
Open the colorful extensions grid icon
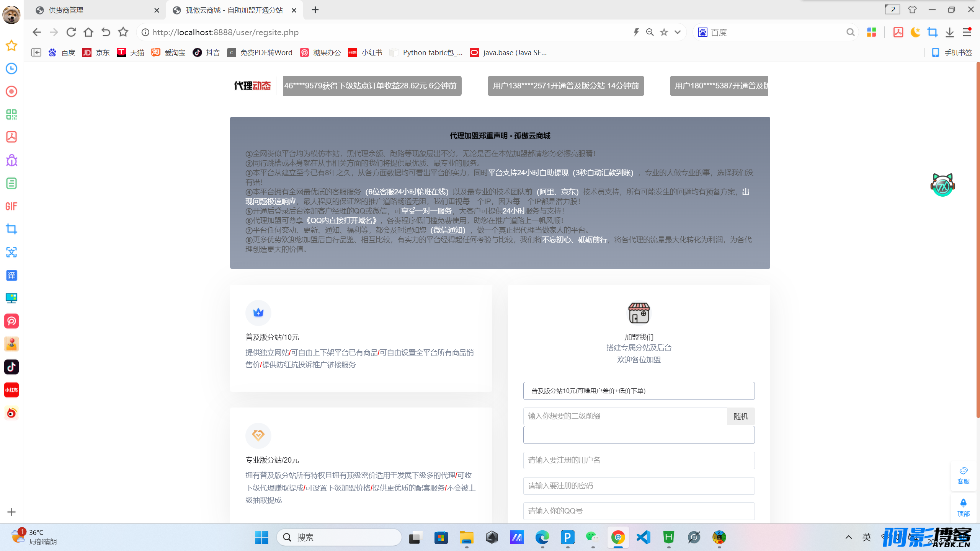click(x=872, y=32)
